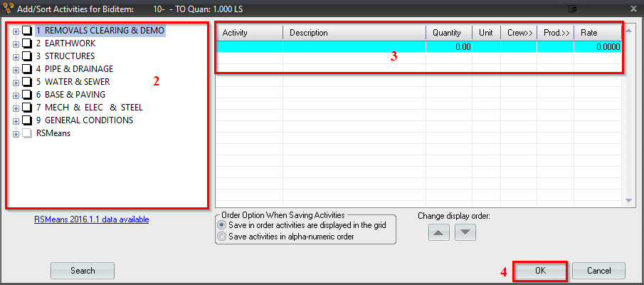Click the move-down display order arrow

tap(465, 232)
